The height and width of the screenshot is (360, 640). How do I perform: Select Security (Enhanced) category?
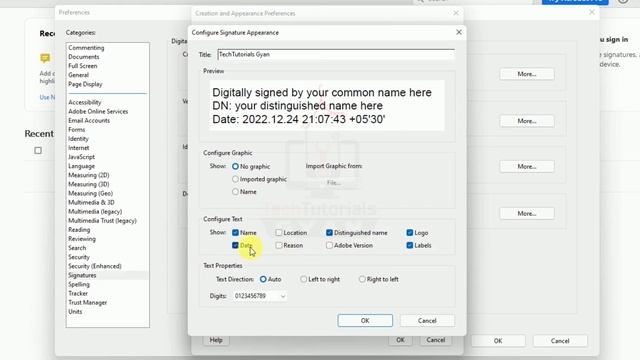(95, 266)
